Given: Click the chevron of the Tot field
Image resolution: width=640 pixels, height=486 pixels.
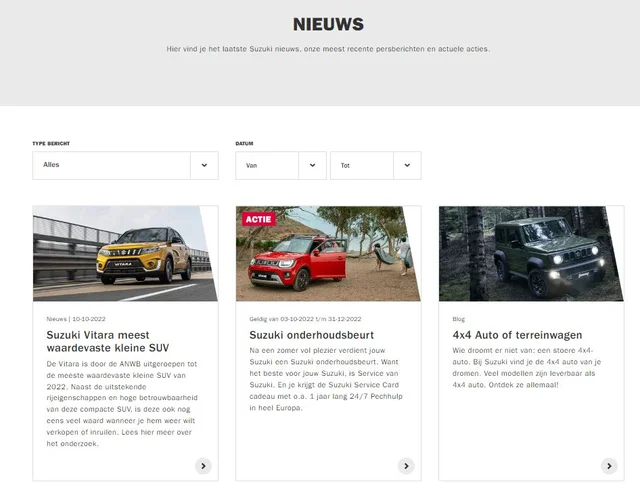Looking at the screenshot, I should [x=407, y=165].
